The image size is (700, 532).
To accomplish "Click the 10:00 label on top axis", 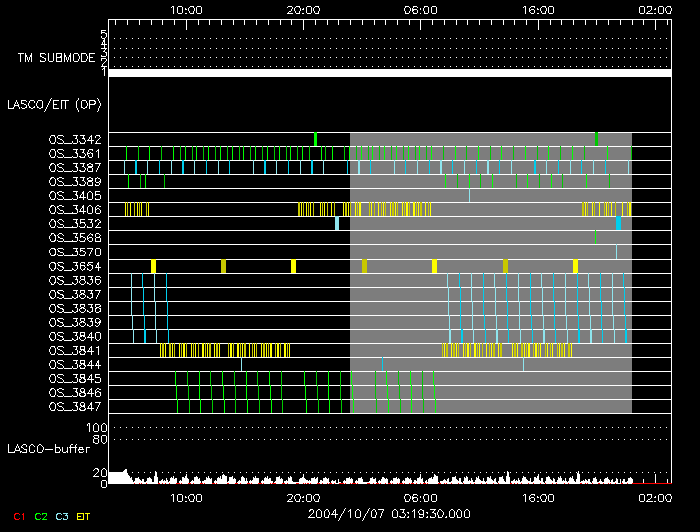I will [187, 8].
